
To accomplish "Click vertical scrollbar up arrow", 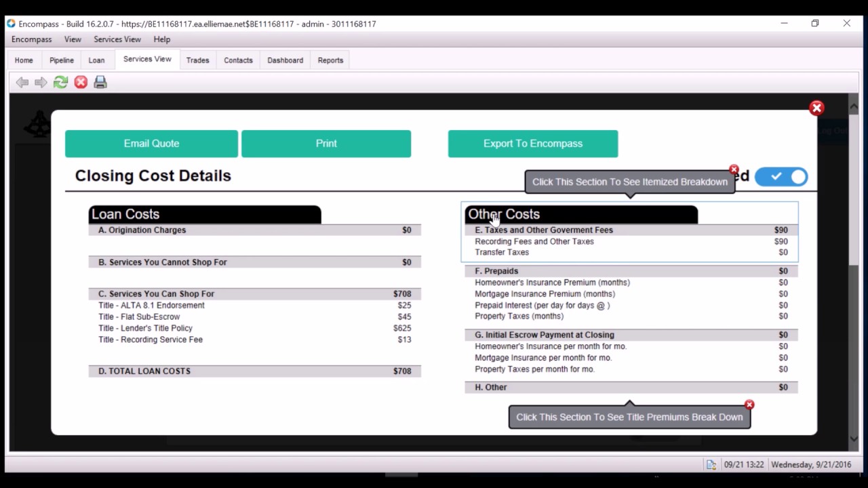I will [x=854, y=105].
